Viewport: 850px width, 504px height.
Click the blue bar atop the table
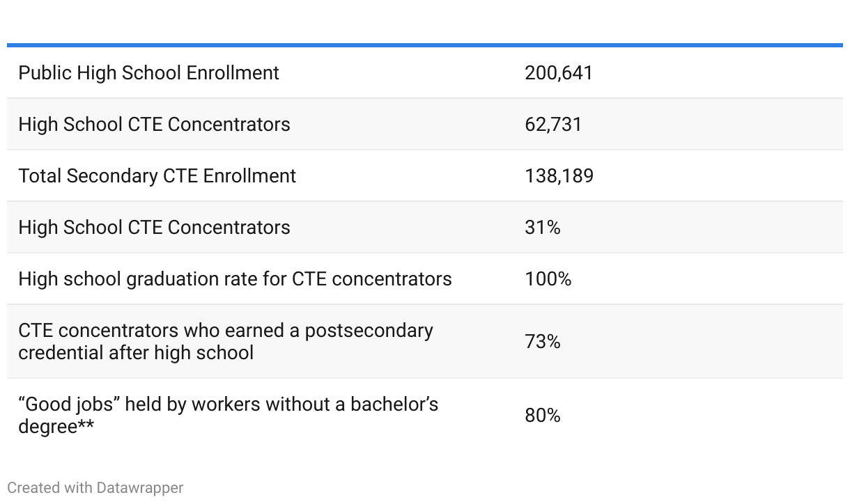pyautogui.click(x=425, y=45)
